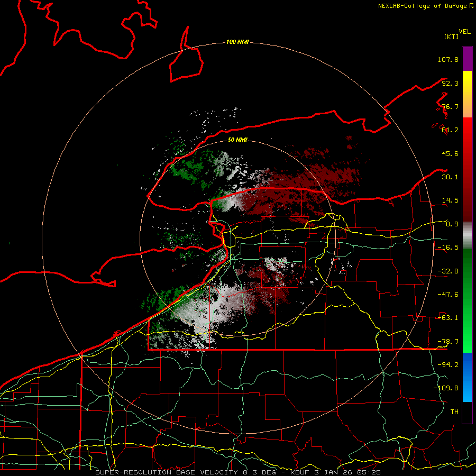This screenshot has height=476, width=476.
Task: Click the NEXLAB-College of DuPage credit text
Action: (x=425, y=6)
